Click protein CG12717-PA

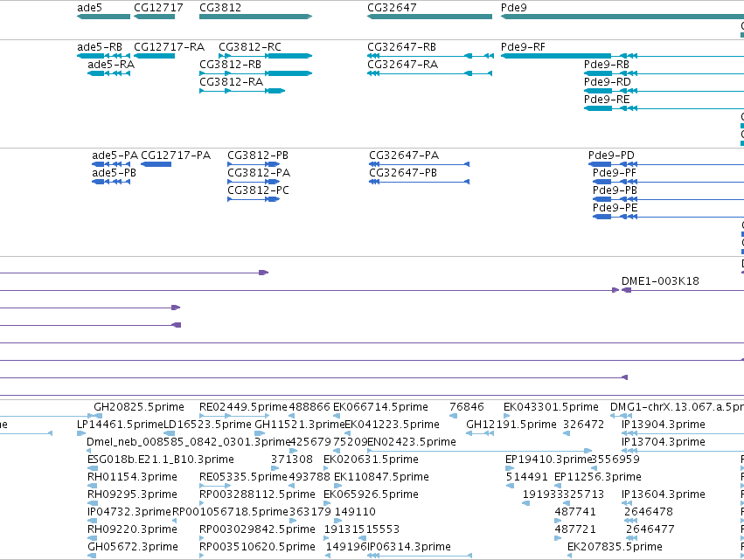(x=156, y=164)
